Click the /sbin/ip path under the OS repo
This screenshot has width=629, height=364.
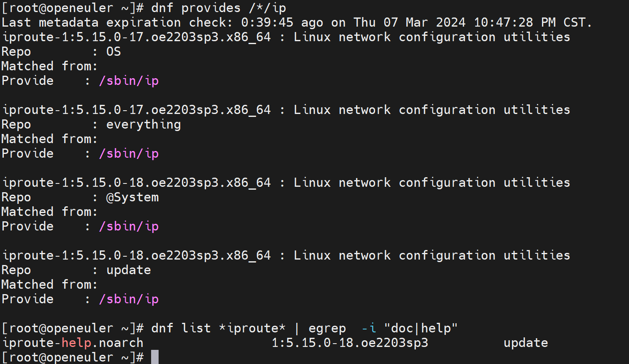(x=129, y=81)
